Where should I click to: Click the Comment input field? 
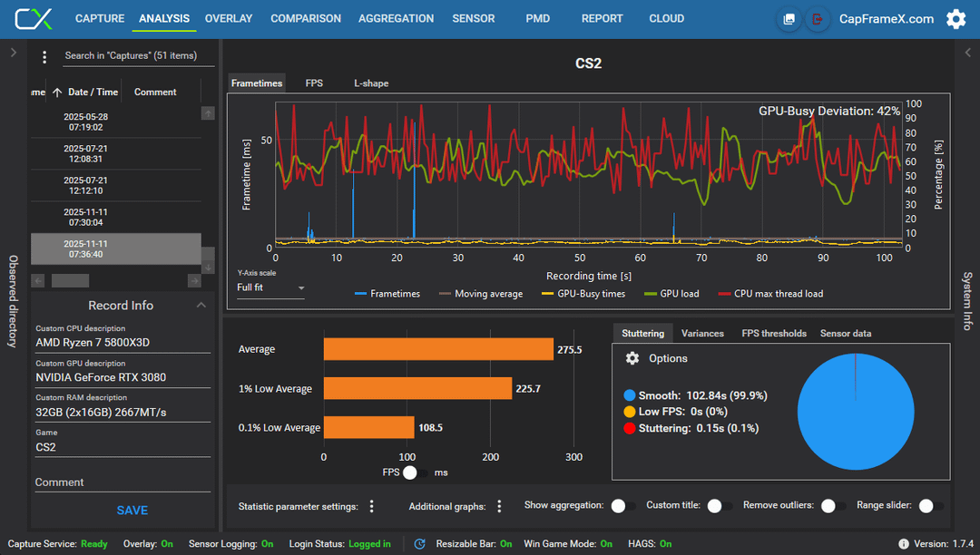pyautogui.click(x=122, y=482)
